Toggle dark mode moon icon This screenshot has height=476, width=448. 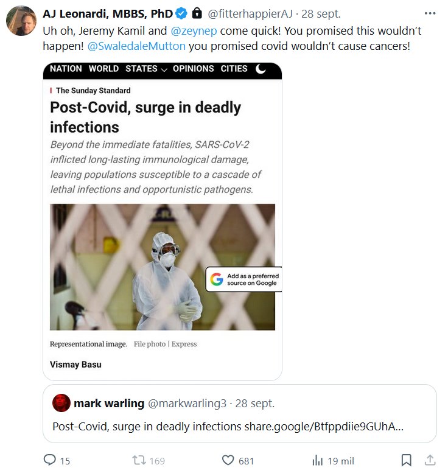(261, 69)
